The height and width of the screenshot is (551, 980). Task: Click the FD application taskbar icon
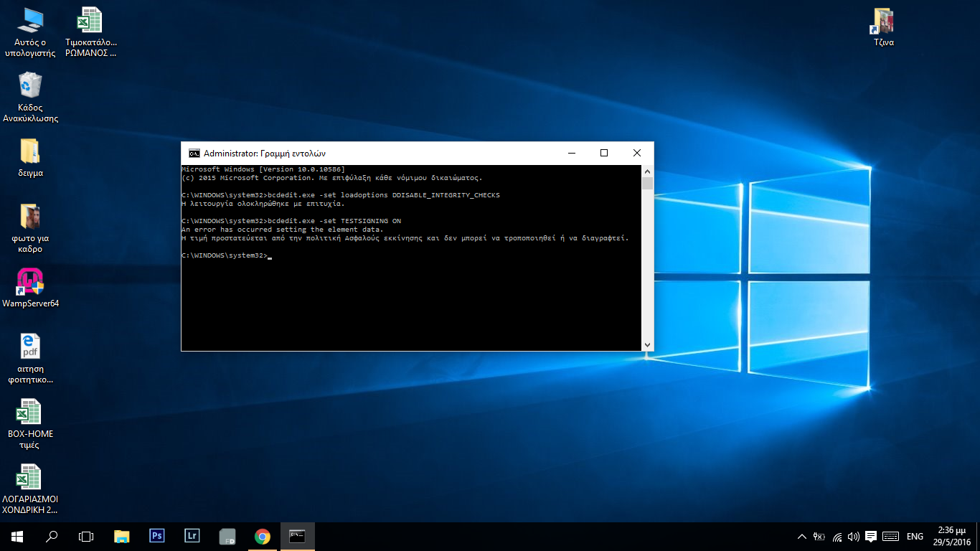[x=227, y=536]
